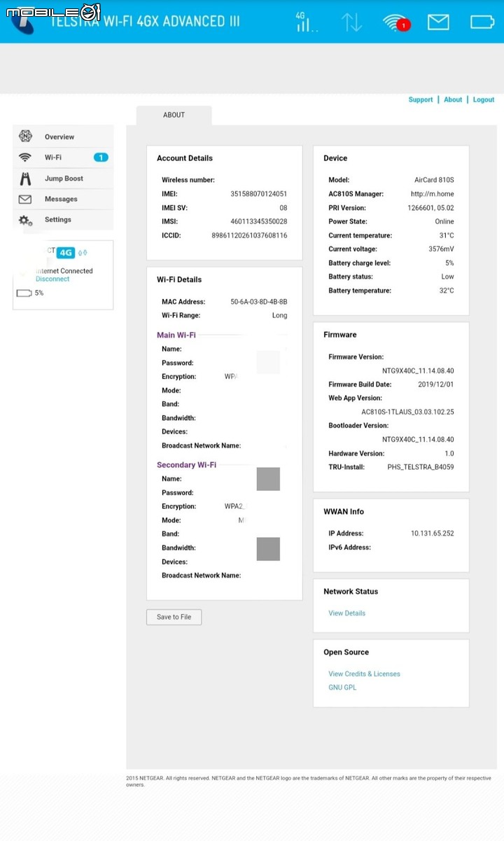Click the sidebar battery 5% icon
Viewport: 504px width, 841px height.
click(x=24, y=293)
